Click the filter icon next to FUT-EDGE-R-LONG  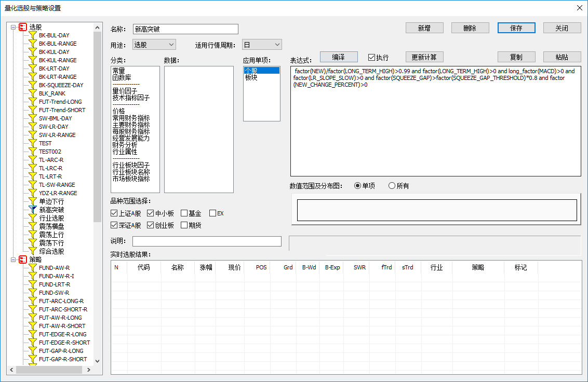[33, 334]
